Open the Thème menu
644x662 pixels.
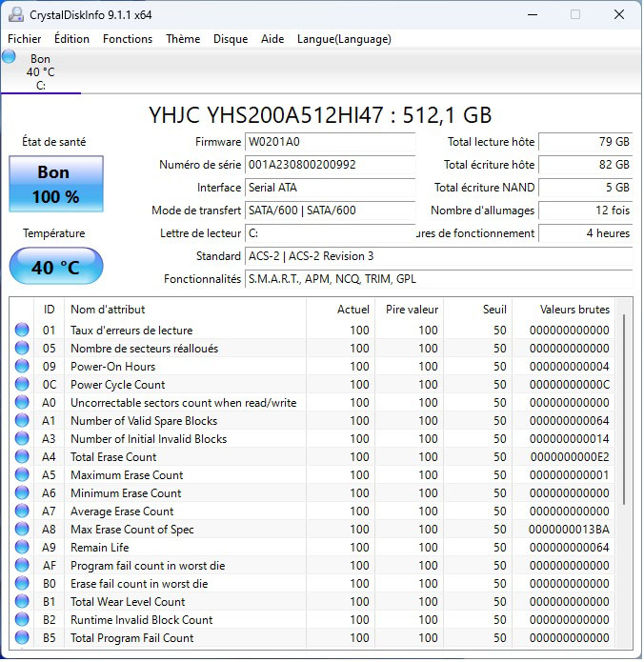click(x=183, y=39)
